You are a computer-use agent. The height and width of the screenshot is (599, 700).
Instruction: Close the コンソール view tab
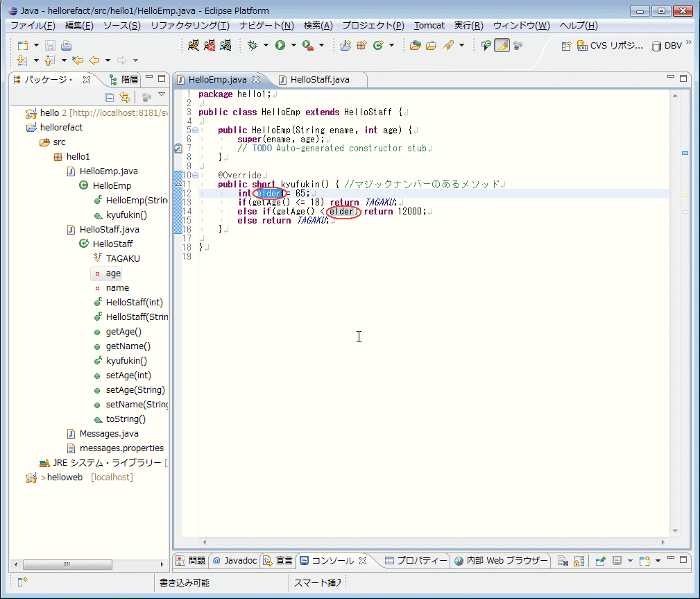click(363, 561)
